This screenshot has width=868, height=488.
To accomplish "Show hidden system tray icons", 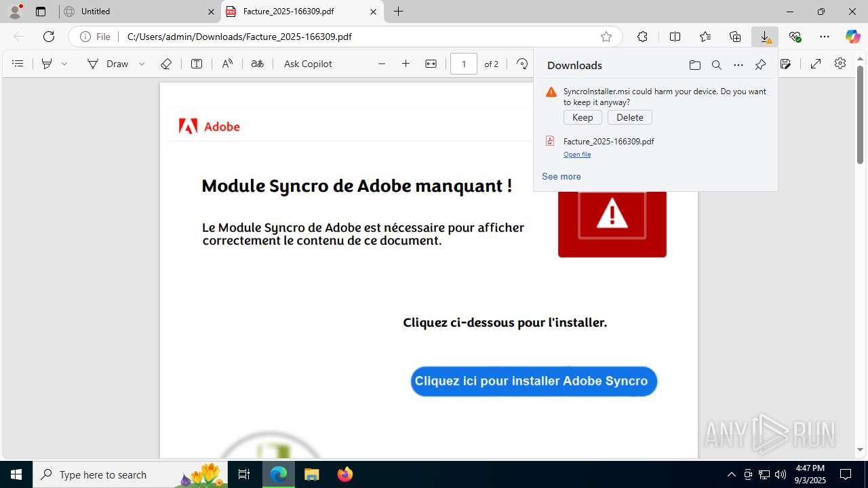I will coord(731,474).
